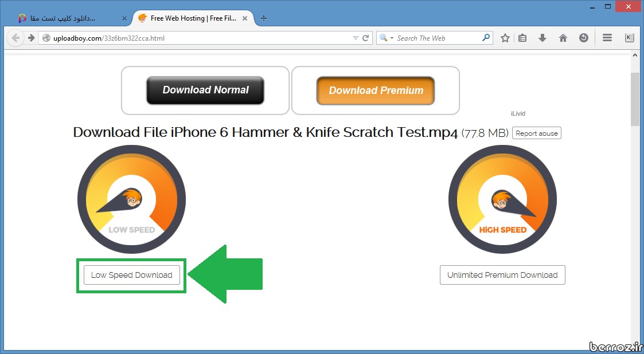
Task: Click the search magnifier icon in search box
Action: [486, 38]
